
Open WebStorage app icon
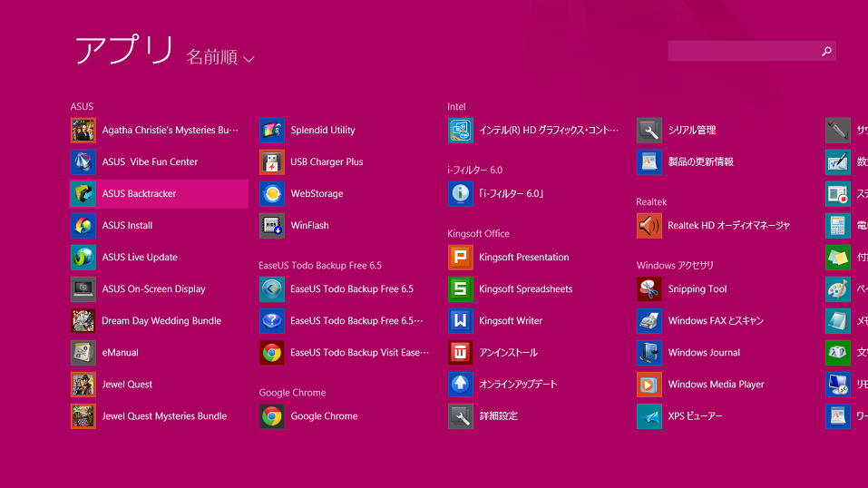(272, 194)
